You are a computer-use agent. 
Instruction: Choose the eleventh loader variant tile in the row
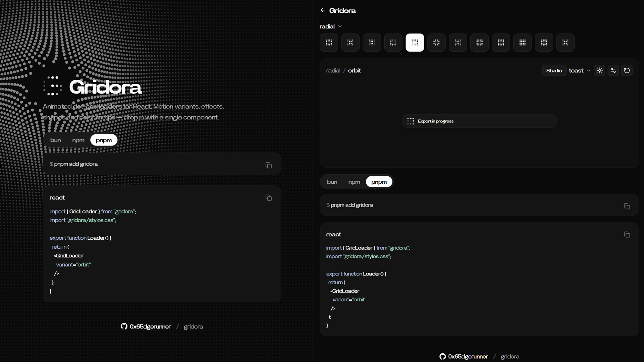click(x=544, y=43)
